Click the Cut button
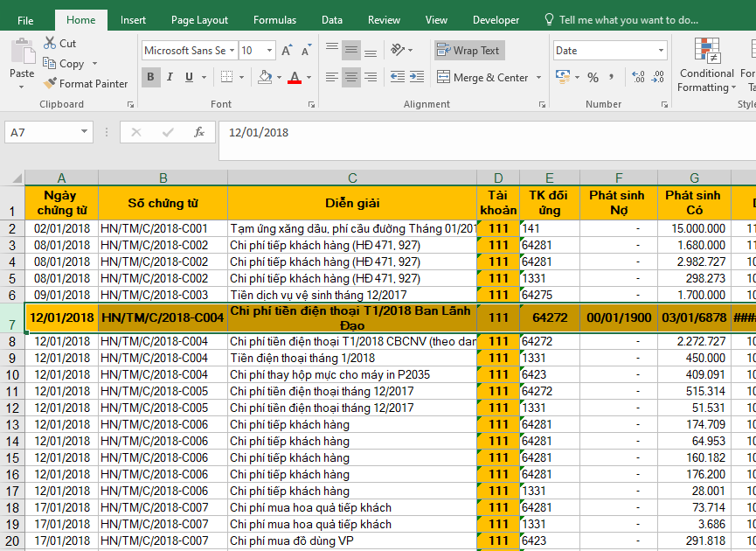756x551 pixels. click(x=59, y=43)
